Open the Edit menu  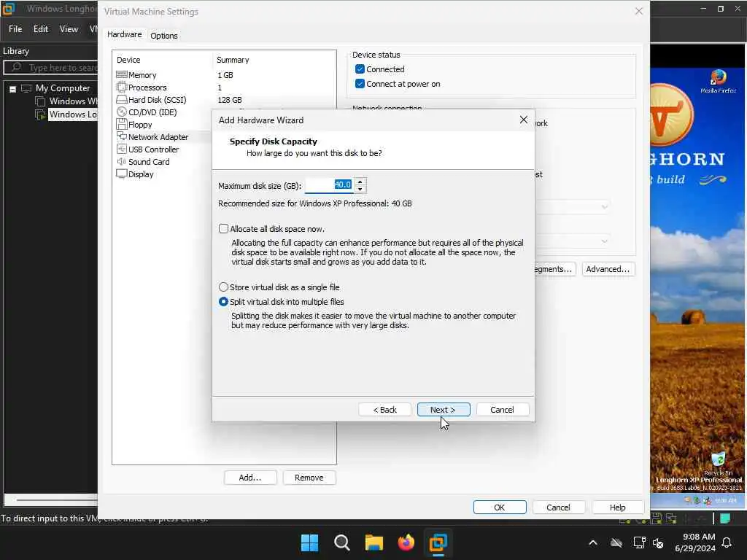tap(41, 29)
